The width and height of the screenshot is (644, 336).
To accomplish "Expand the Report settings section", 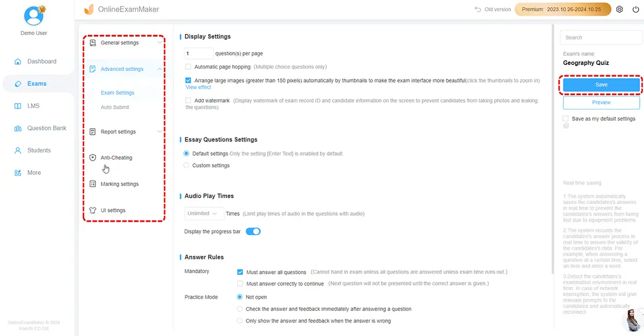I will (125, 132).
